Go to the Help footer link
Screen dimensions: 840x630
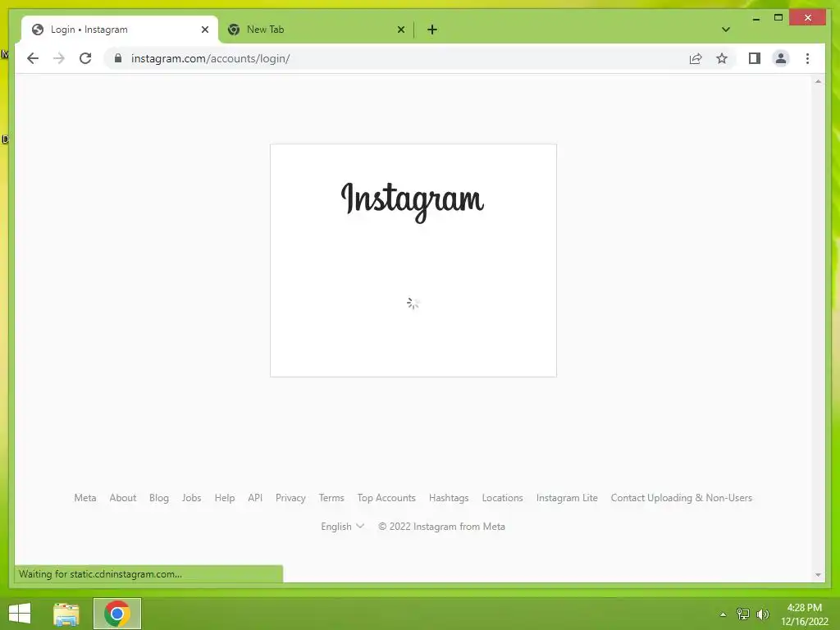click(225, 498)
